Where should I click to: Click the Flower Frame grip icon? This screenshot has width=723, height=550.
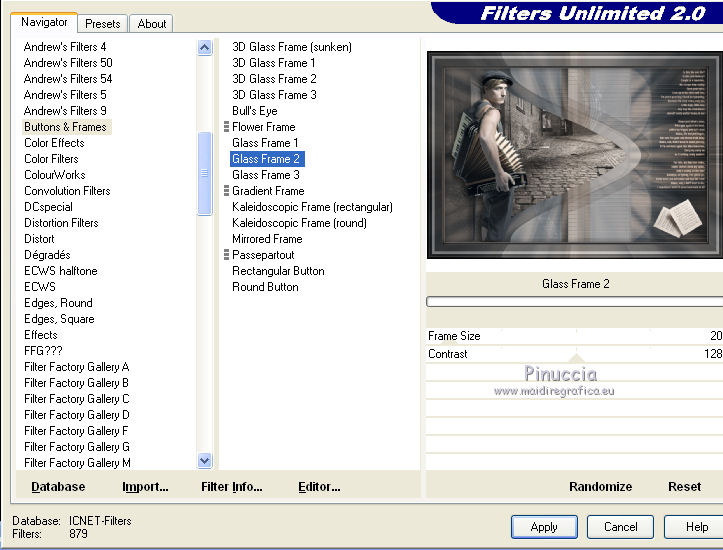coord(226,127)
